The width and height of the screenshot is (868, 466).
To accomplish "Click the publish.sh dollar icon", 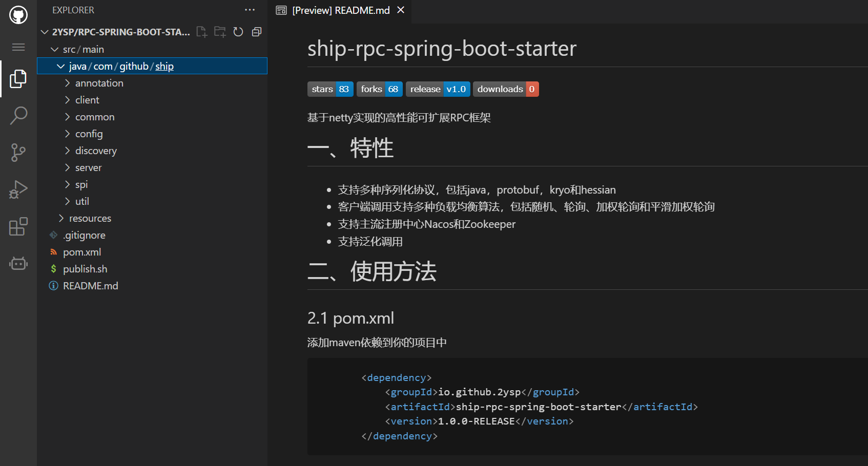I will coord(53,269).
